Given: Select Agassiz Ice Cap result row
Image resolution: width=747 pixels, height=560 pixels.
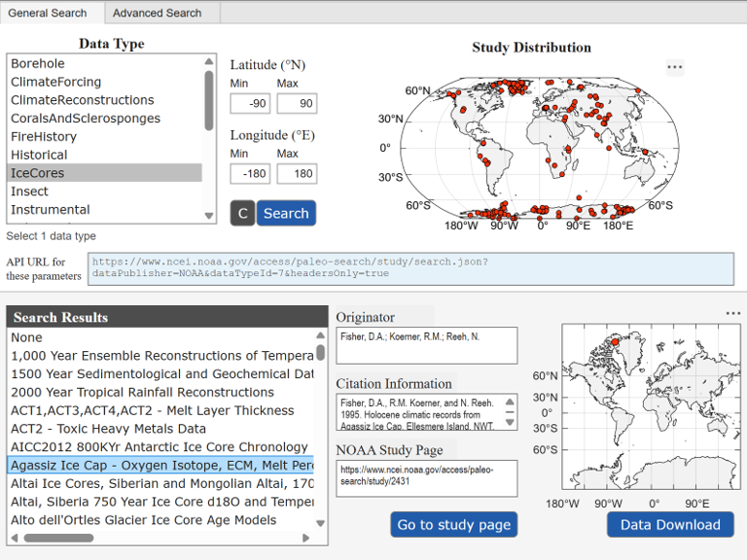Looking at the screenshot, I should coord(161,466).
